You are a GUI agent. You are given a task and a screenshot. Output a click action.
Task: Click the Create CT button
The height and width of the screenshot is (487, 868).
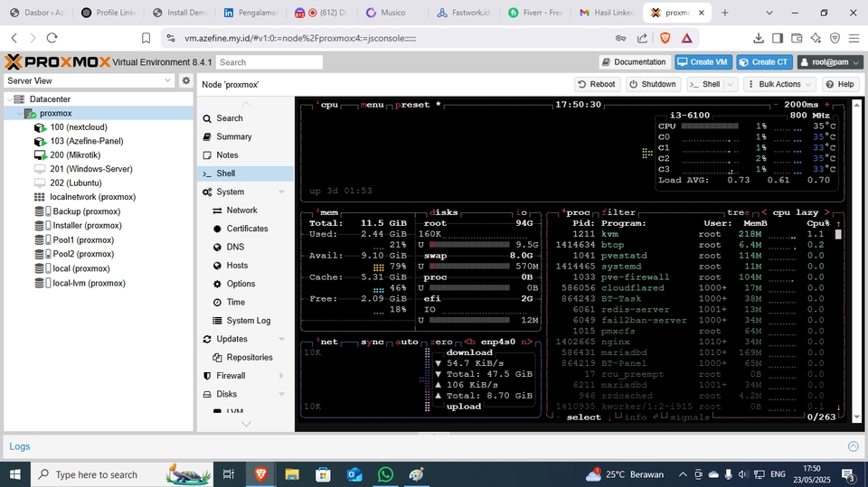(x=765, y=62)
